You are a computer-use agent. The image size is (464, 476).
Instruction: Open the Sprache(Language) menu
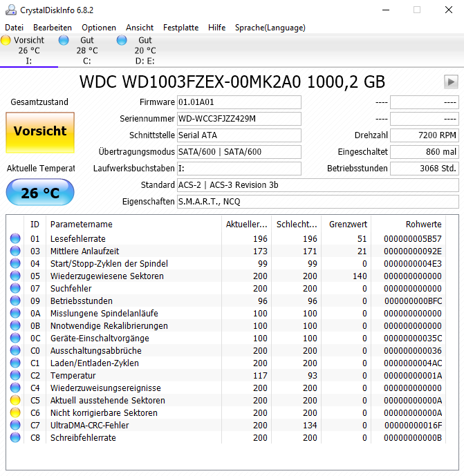coord(270,28)
